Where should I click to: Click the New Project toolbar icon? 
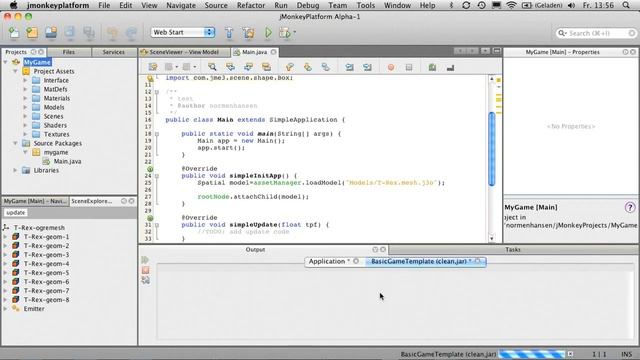(32, 33)
